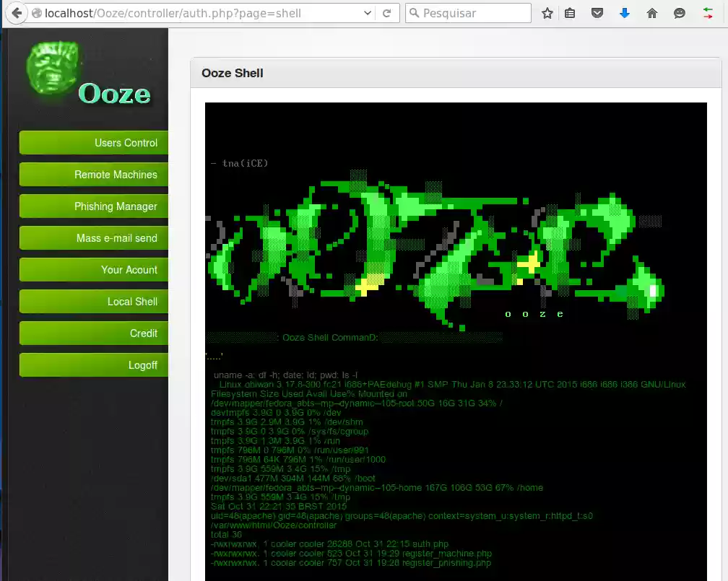Open the address bar history dropdown

pos(367,12)
